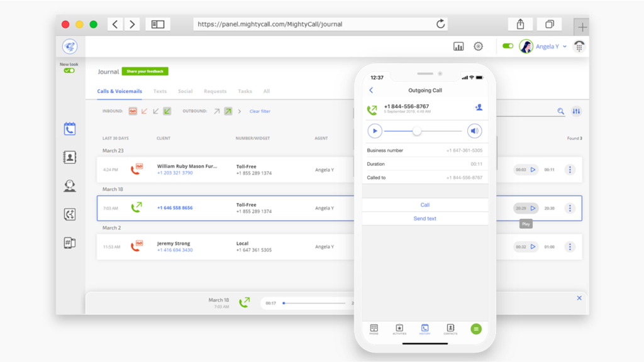Click the numbers/devices icon at sidebar bottom

coord(70,243)
